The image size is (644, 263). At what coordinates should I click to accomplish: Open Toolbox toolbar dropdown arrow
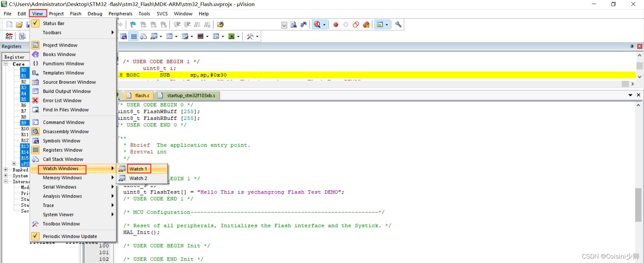coord(257,36)
